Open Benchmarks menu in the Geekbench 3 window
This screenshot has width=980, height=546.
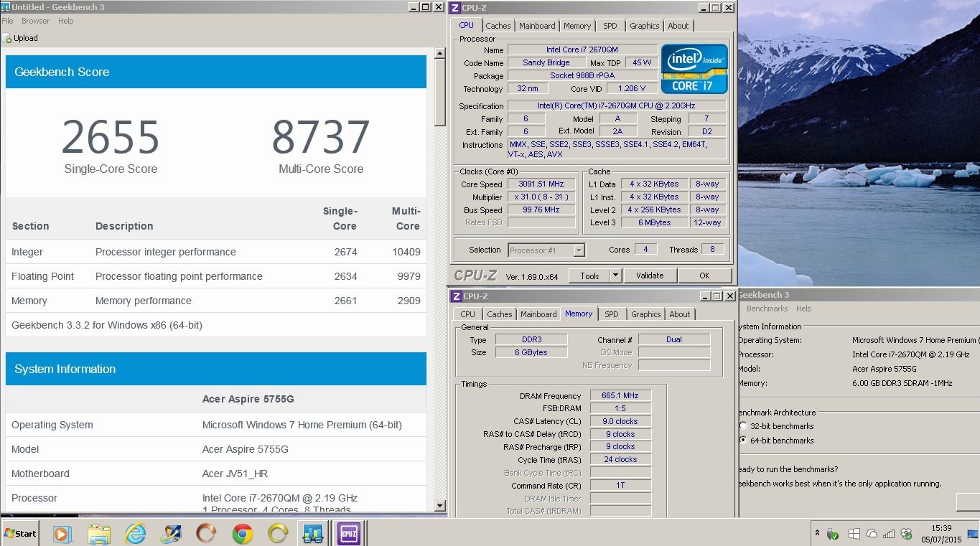tap(767, 309)
